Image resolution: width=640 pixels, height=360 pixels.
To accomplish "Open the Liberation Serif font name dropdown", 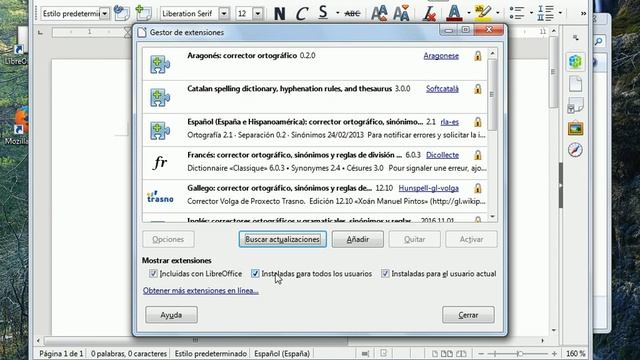I will pos(224,13).
